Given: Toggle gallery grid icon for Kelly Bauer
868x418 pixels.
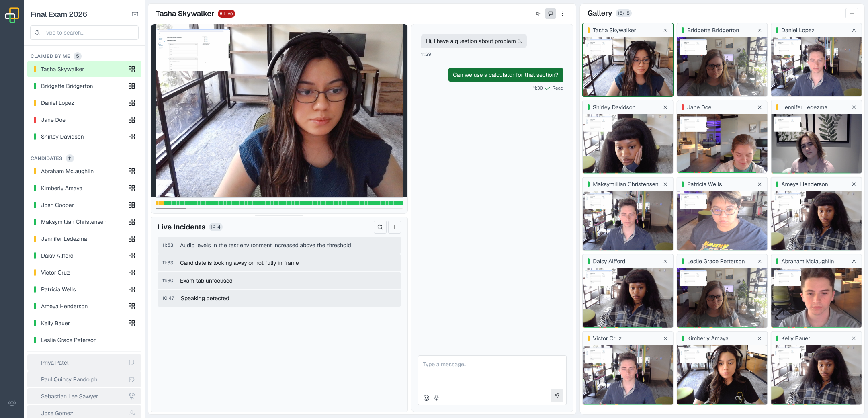Looking at the screenshot, I should point(132,323).
